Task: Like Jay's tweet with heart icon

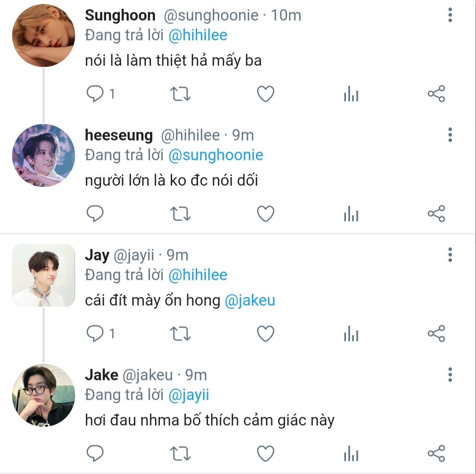Action: pos(266,334)
